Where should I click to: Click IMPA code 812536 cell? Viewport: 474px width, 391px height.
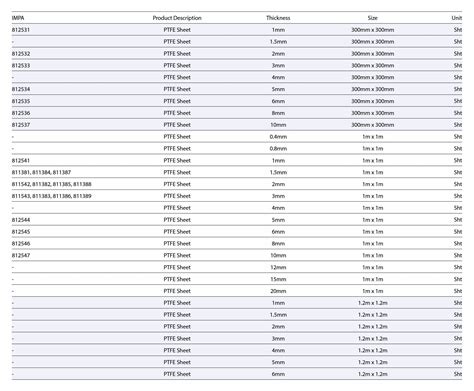click(x=21, y=113)
